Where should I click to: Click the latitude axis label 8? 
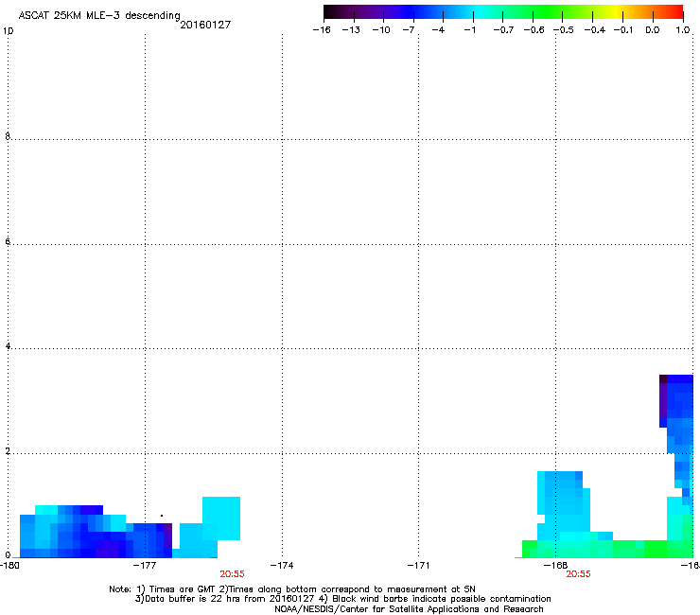click(x=8, y=136)
